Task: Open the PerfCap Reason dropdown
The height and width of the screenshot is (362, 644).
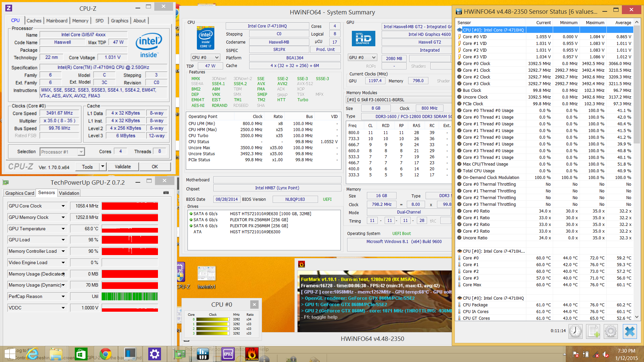Action: point(63,296)
